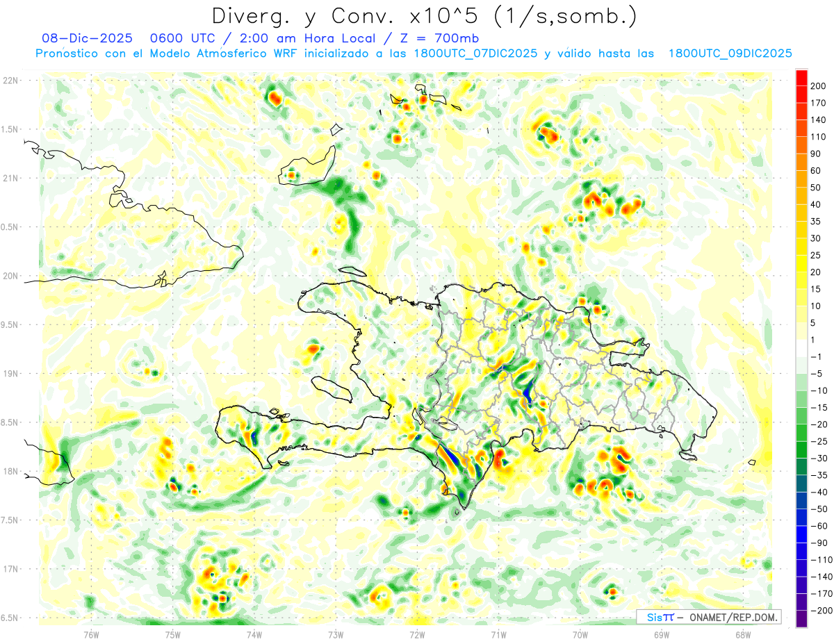Click the purple swatch below -200 on color bar
The height and width of the screenshot is (644, 834).
[801, 619]
